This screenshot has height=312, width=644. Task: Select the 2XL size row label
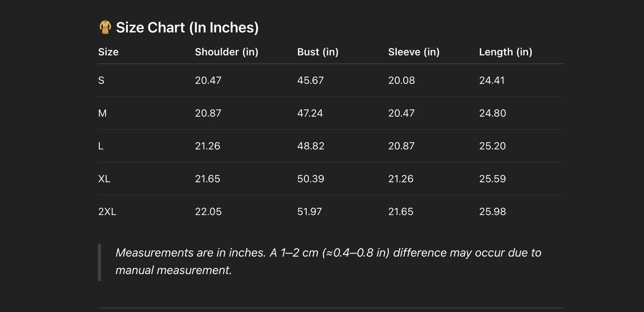pos(107,212)
